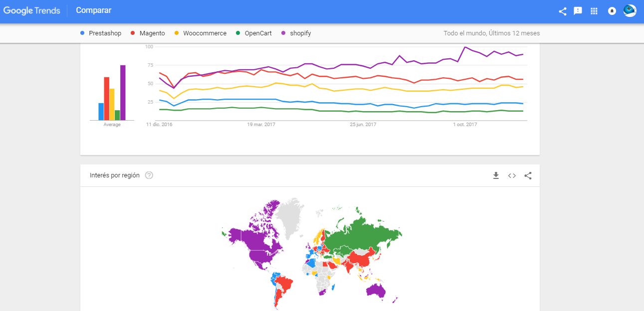Open the send feedback icon in the header
The width and height of the screenshot is (644, 311).
(x=578, y=11)
